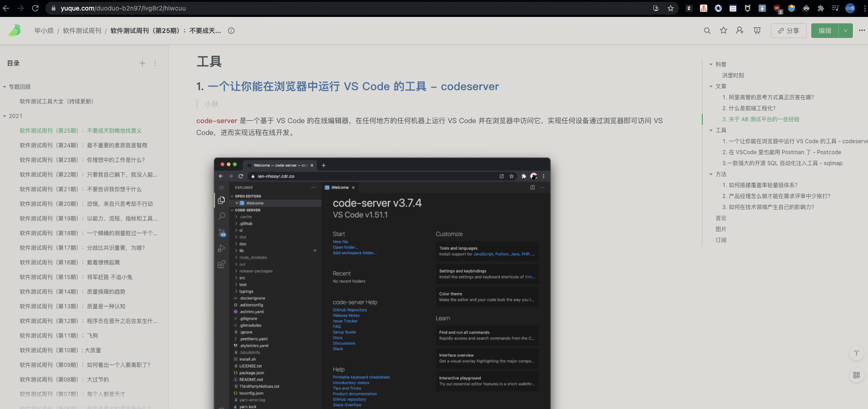Open presentation mode icon in header

757,31
